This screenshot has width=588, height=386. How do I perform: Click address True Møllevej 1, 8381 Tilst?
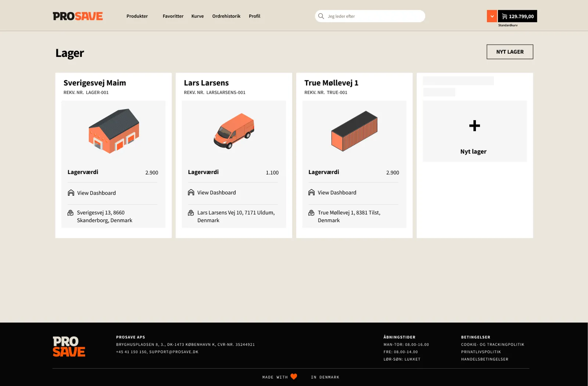349,216
